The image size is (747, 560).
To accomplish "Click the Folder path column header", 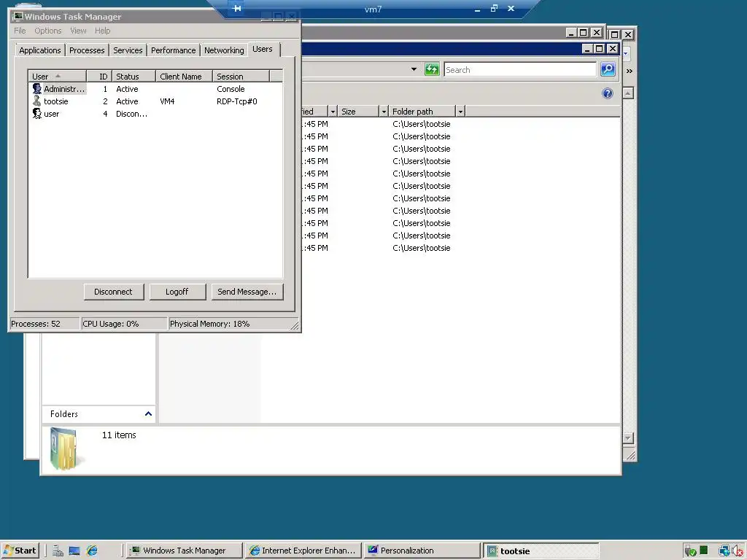I will point(422,112).
